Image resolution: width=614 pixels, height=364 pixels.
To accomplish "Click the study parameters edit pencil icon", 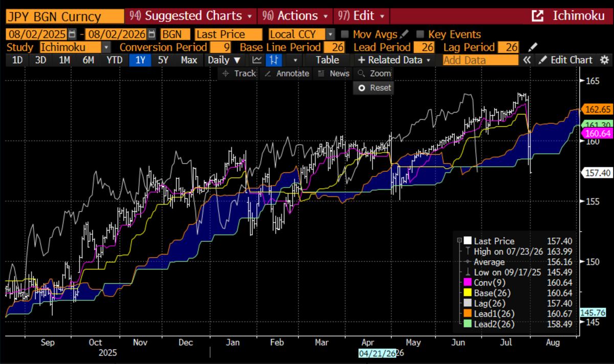I will pos(533,48).
